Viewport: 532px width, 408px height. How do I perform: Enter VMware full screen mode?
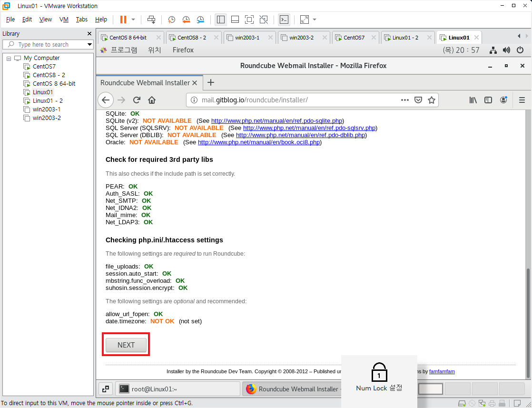tap(249, 20)
